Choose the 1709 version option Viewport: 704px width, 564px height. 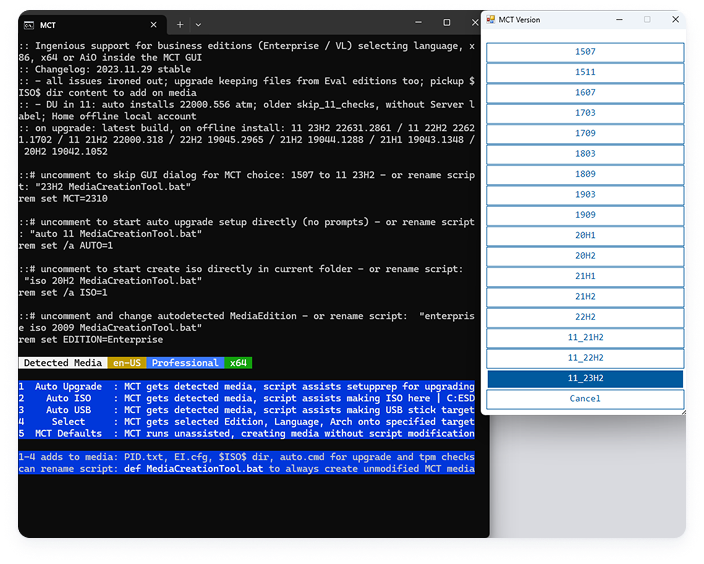(585, 134)
